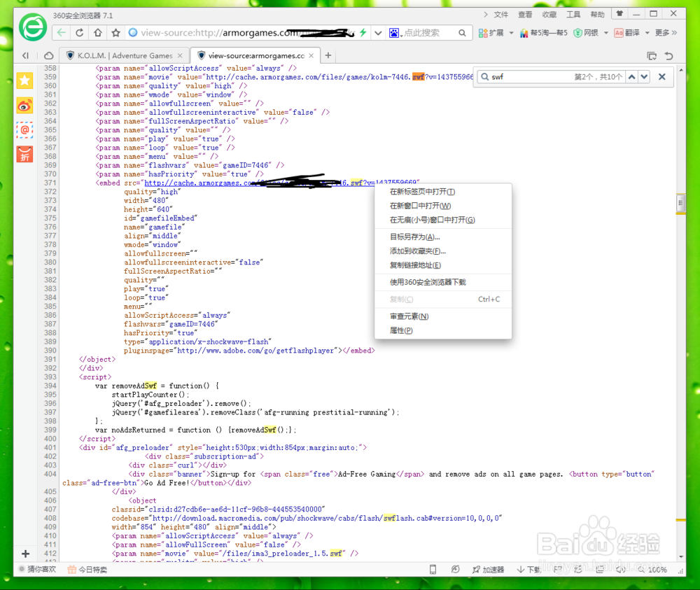Viewport: 700px width, 590px height.
Task: Open the 收藏 menu
Action: point(549,14)
